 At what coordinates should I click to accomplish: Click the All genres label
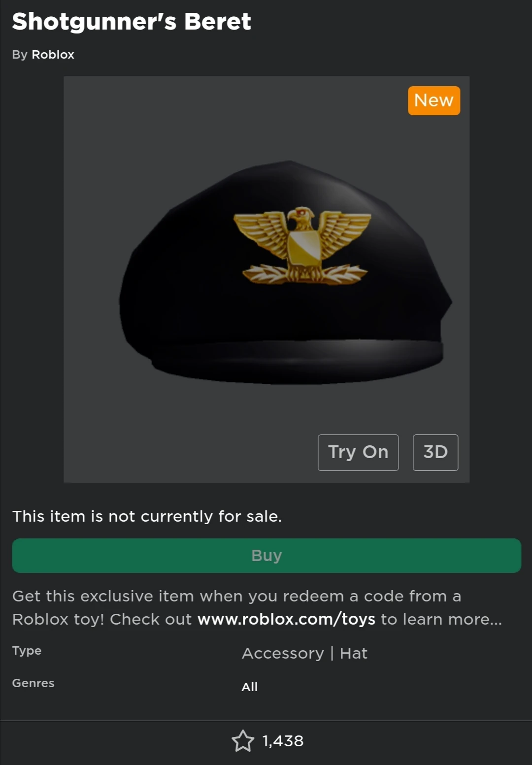click(250, 686)
